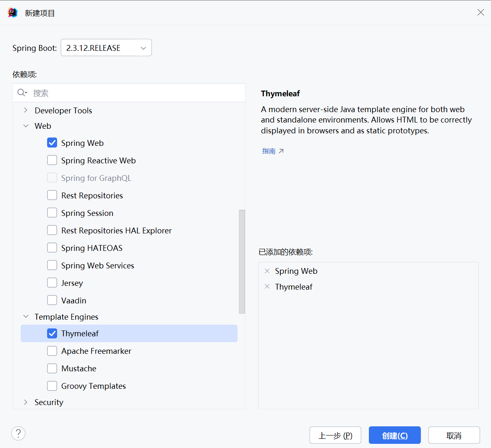Expand the Developer Tools category
Image resolution: width=491 pixels, height=448 pixels.
(26, 110)
